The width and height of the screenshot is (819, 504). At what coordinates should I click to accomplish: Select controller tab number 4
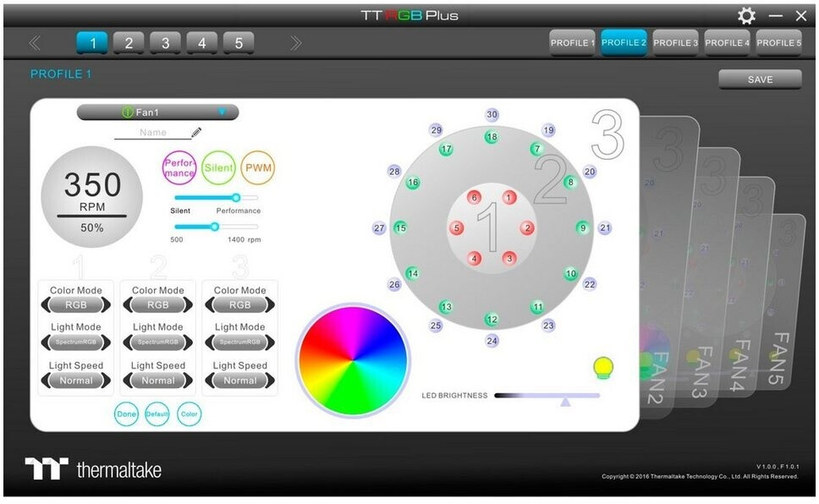[x=201, y=43]
